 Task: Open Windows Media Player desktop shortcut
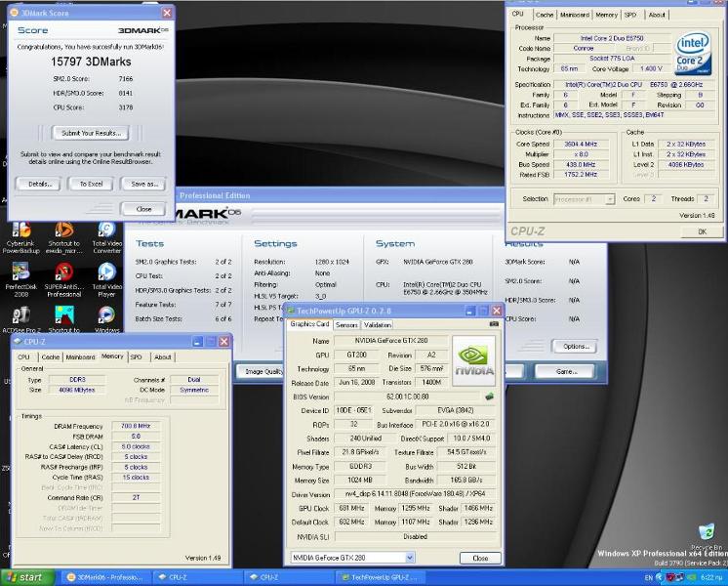(x=106, y=318)
